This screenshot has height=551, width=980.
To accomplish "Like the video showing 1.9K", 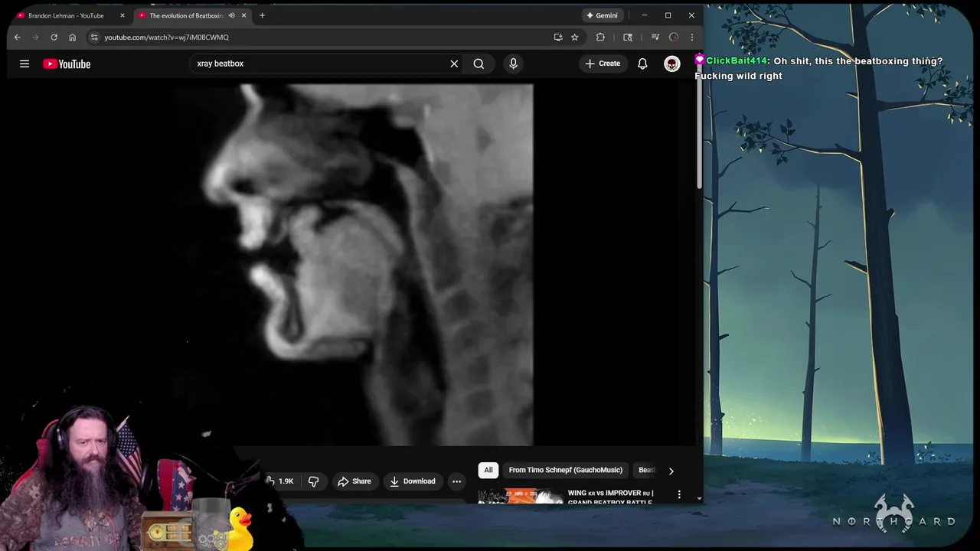I will coord(279,481).
